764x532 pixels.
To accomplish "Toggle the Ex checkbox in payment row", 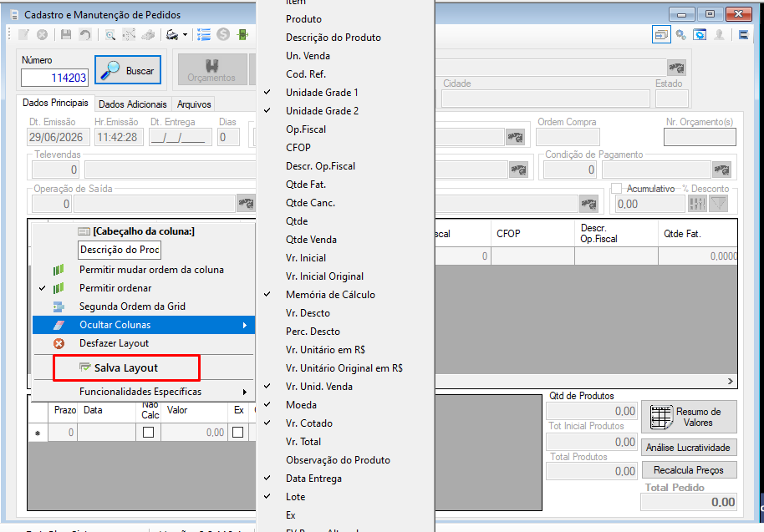I will 237,433.
